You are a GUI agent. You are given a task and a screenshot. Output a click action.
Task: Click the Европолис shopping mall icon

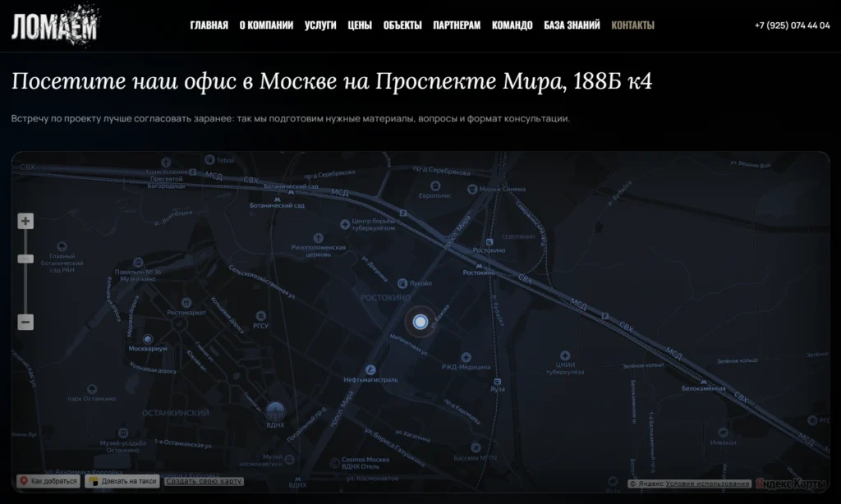pyautogui.click(x=435, y=186)
